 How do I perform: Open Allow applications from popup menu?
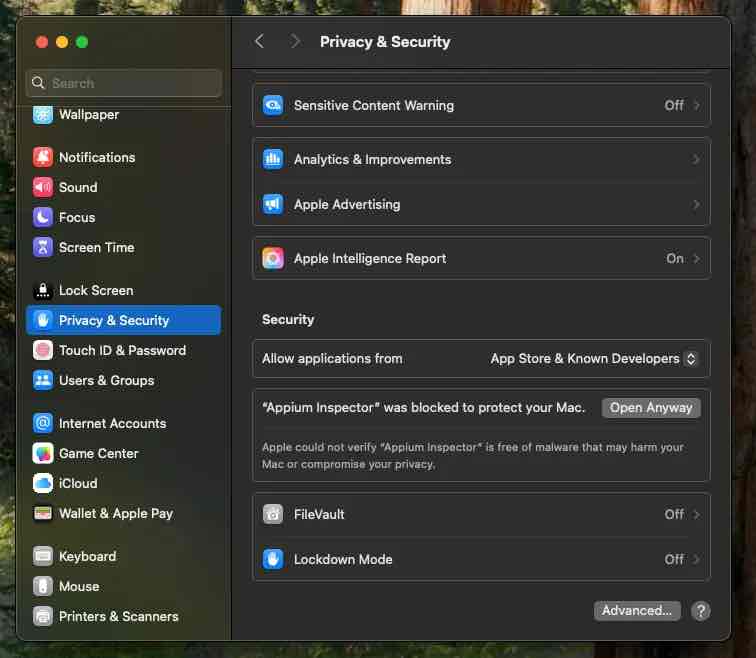(x=593, y=359)
